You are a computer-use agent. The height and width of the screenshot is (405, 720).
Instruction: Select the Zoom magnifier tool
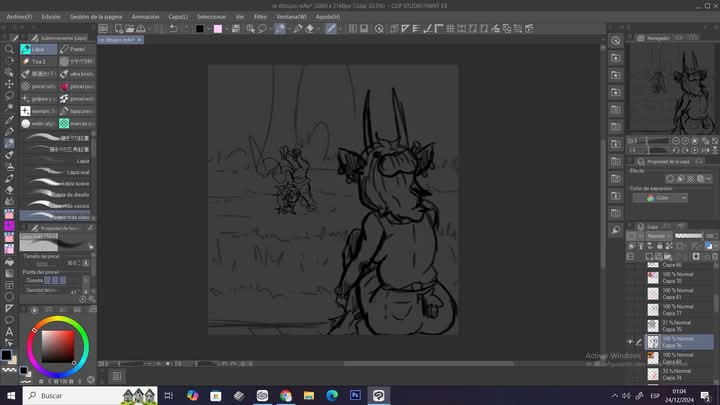9,49
